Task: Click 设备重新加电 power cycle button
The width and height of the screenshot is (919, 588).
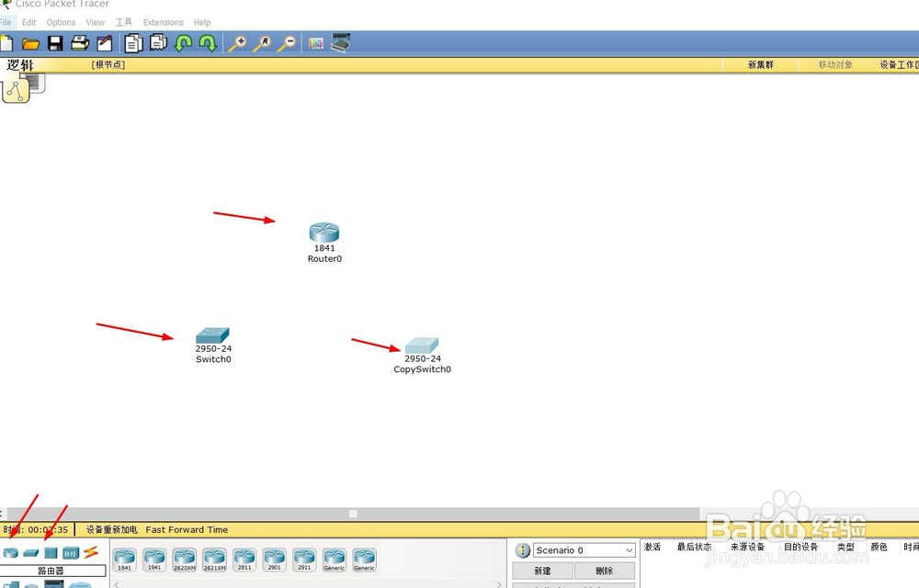Action: tap(111, 529)
